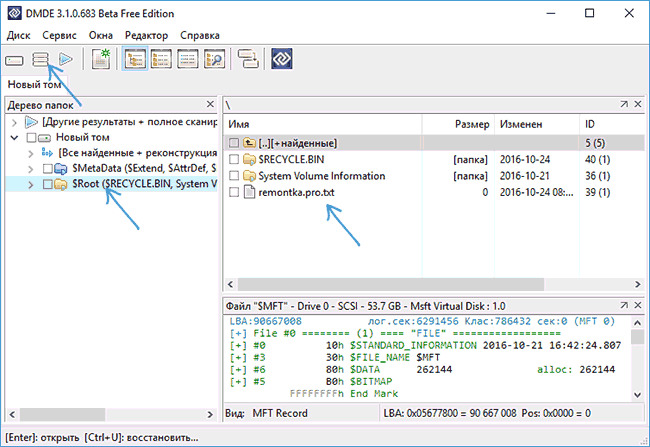
Task: Expand the $MetaData tree node
Action: [32, 168]
